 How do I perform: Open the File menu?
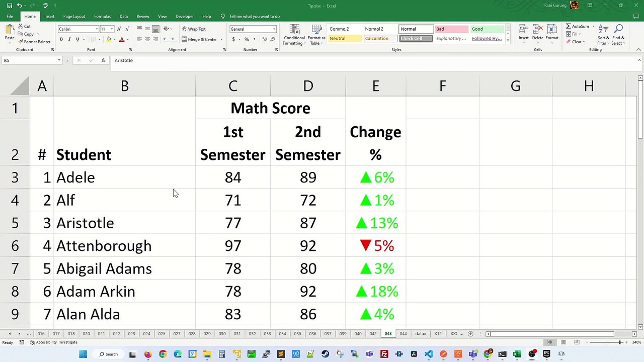(10, 16)
